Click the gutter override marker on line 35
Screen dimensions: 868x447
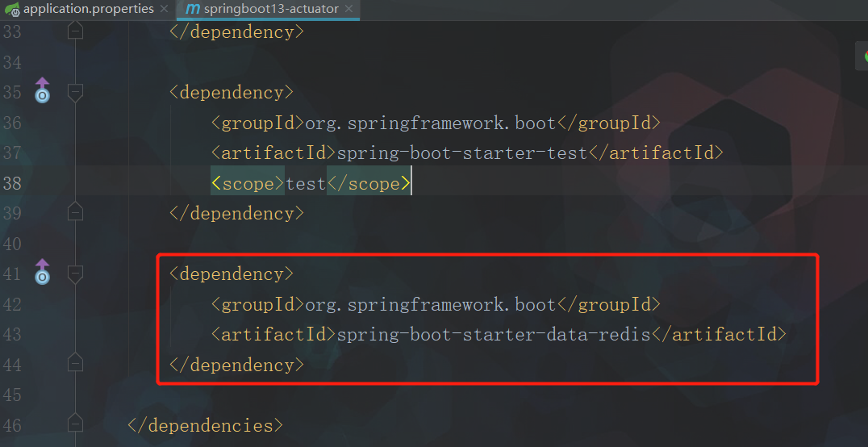click(x=42, y=90)
